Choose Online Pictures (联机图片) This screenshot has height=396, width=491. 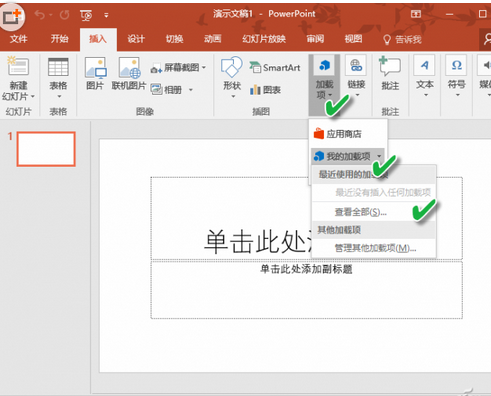129,68
